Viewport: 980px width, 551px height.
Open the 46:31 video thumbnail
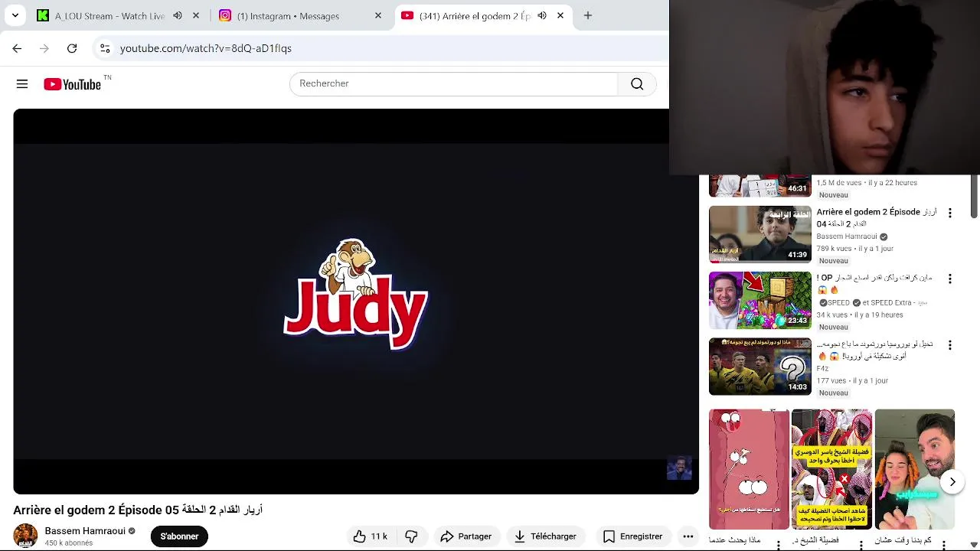point(759,186)
